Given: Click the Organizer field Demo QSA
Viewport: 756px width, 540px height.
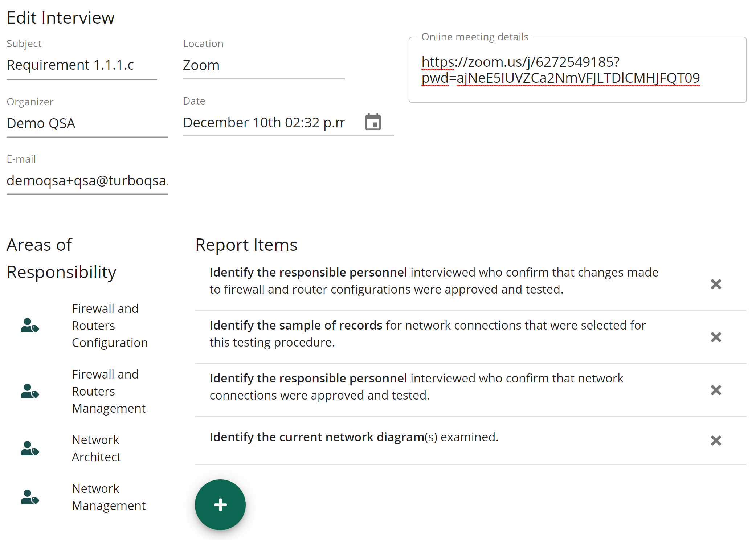Looking at the screenshot, I should [87, 123].
